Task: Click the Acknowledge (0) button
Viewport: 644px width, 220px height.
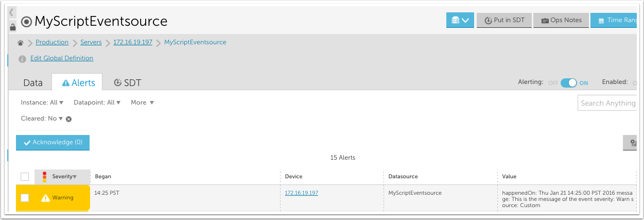Action: tap(53, 143)
